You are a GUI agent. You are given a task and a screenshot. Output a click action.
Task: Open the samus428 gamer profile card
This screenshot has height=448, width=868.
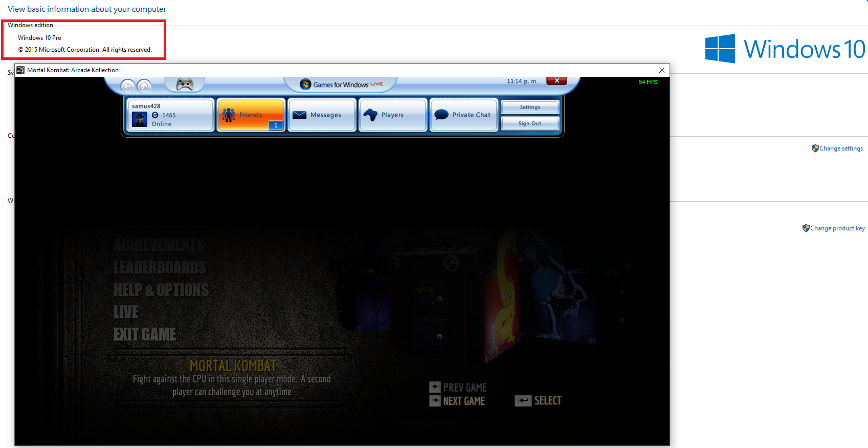170,115
